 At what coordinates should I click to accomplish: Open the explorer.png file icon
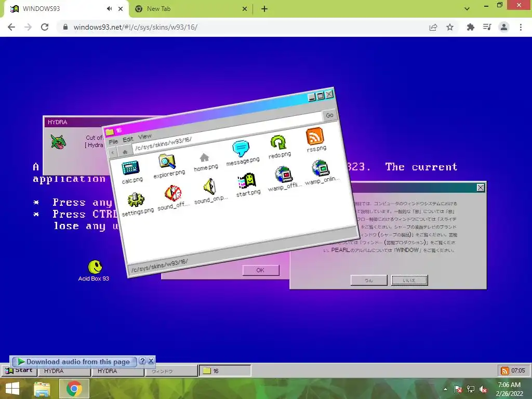coord(167,162)
